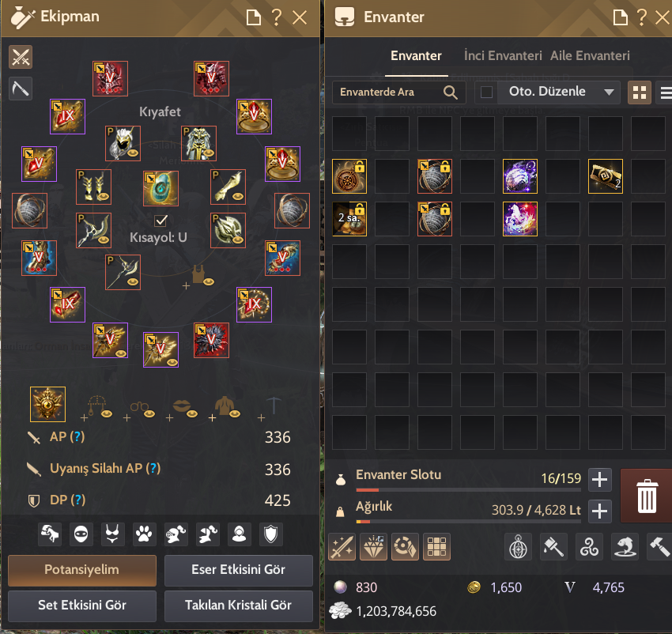Screen dimensions: 672x634
Task: Open the Aile Envanteri tab
Action: [x=590, y=55]
